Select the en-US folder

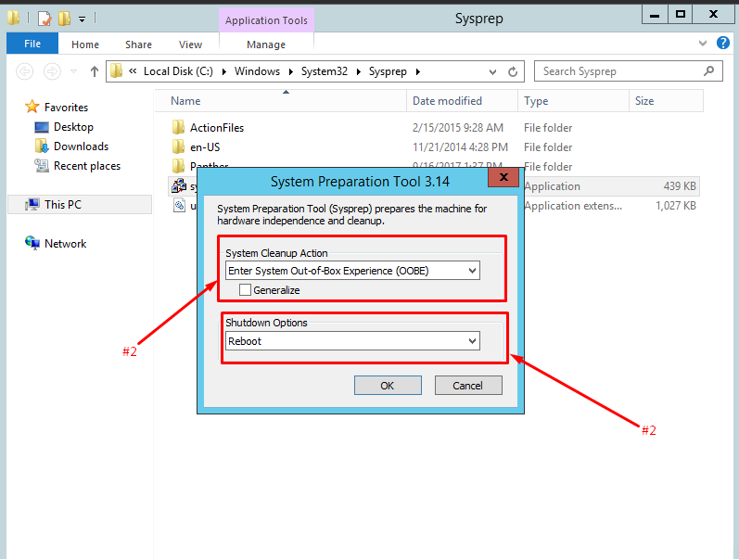point(205,147)
